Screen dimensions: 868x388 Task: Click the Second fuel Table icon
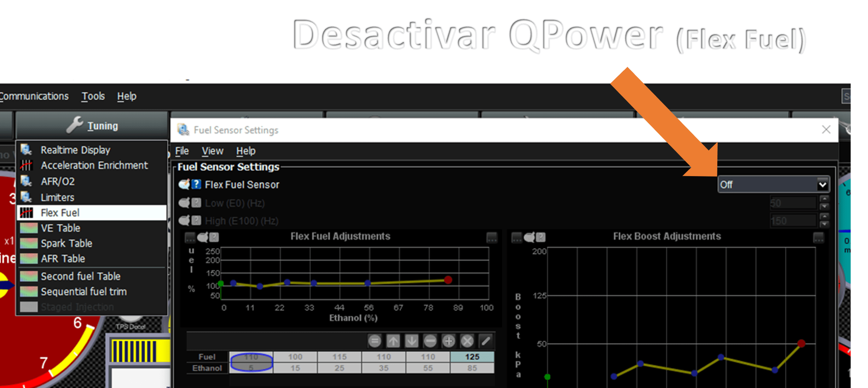pyautogui.click(x=29, y=276)
